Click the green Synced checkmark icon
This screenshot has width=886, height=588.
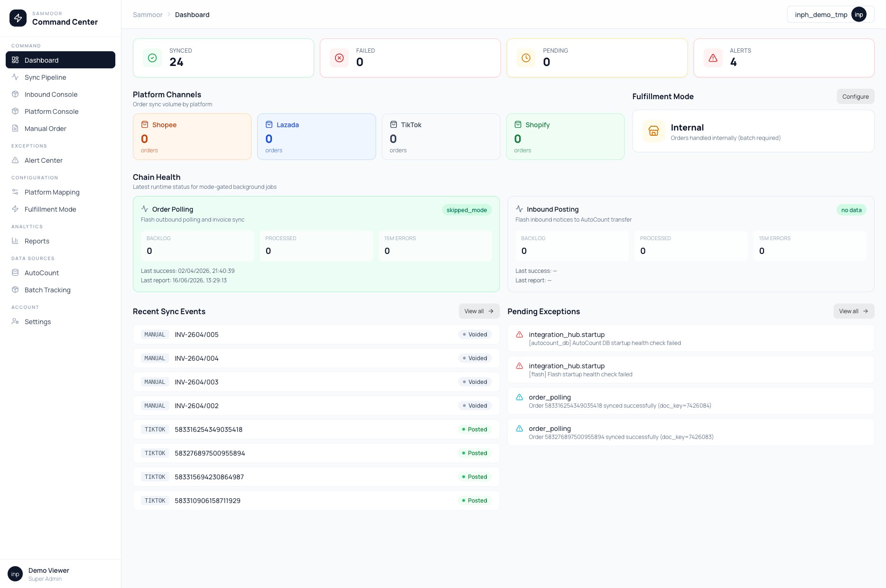[x=152, y=58]
